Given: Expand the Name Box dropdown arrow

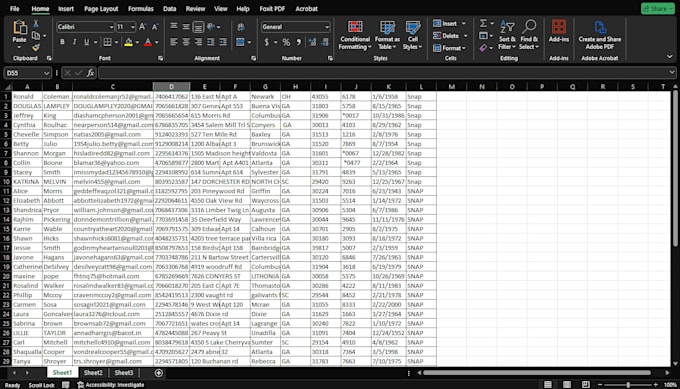Looking at the screenshot, I should pos(46,73).
